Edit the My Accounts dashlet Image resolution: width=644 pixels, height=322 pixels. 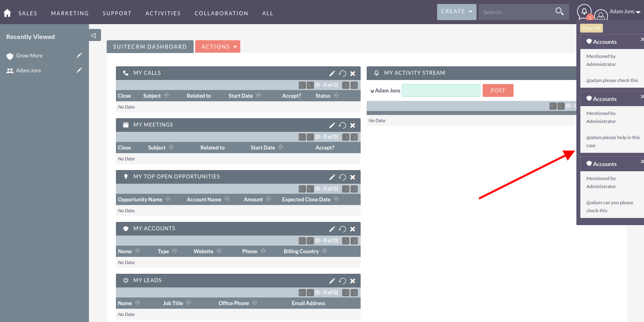(x=332, y=229)
